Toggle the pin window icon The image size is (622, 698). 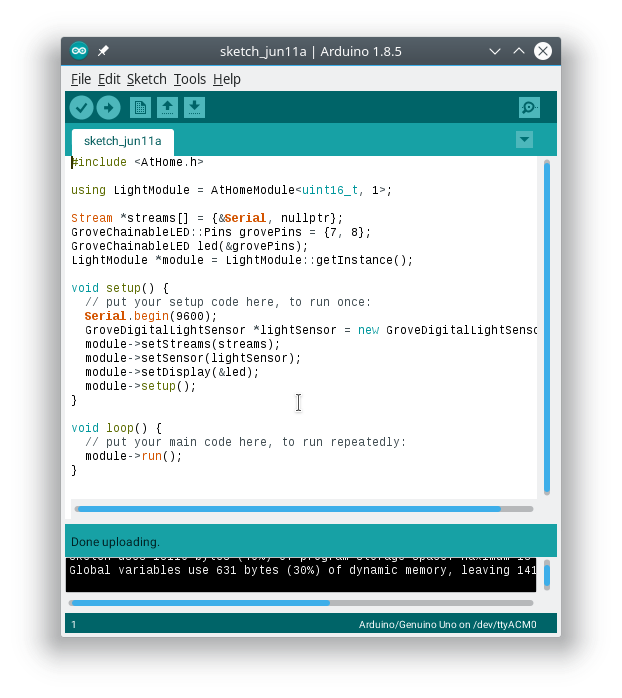point(103,51)
